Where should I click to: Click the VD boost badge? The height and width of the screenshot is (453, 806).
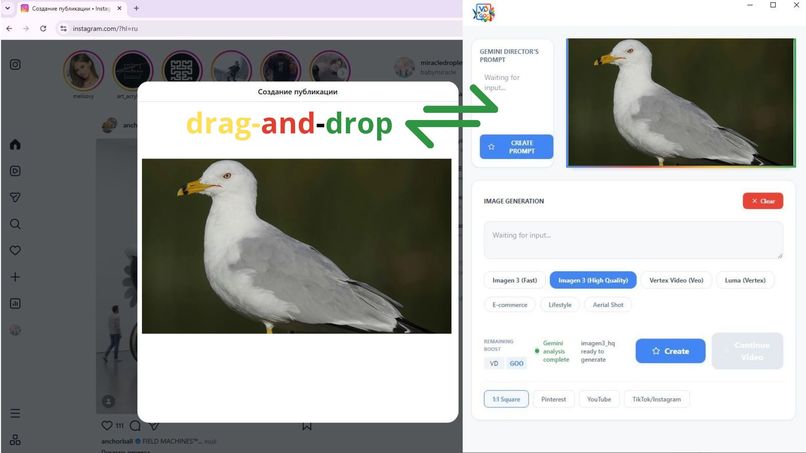[x=493, y=364]
